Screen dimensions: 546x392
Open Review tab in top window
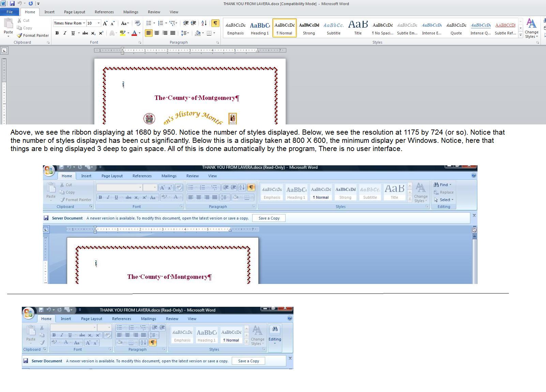(x=154, y=12)
